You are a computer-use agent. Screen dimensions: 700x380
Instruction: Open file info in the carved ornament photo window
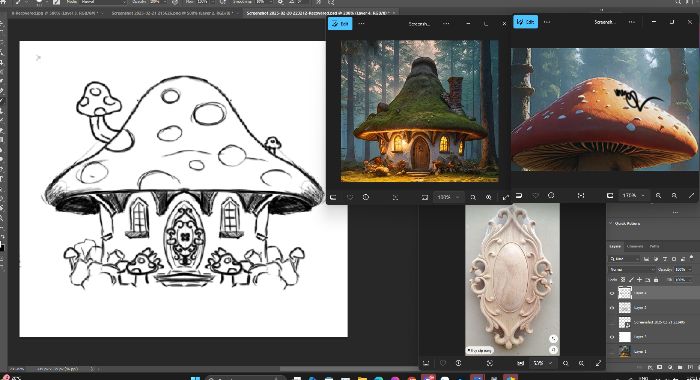(458, 363)
